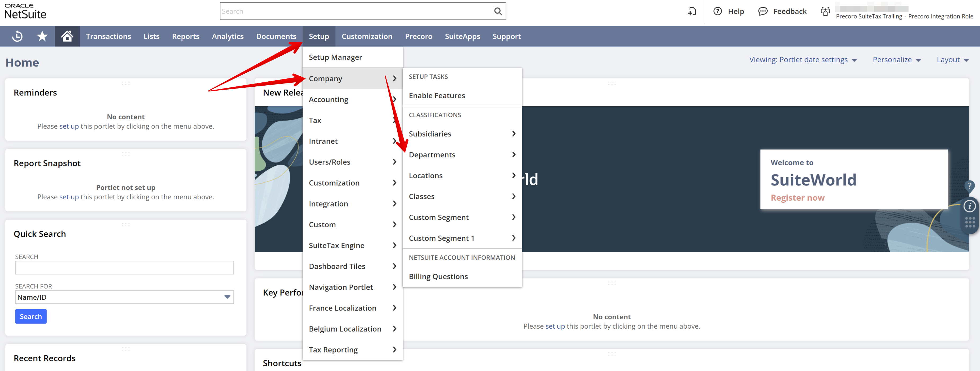Open the Search For Name/ID dropdown
The image size is (980, 371).
pyautogui.click(x=124, y=297)
